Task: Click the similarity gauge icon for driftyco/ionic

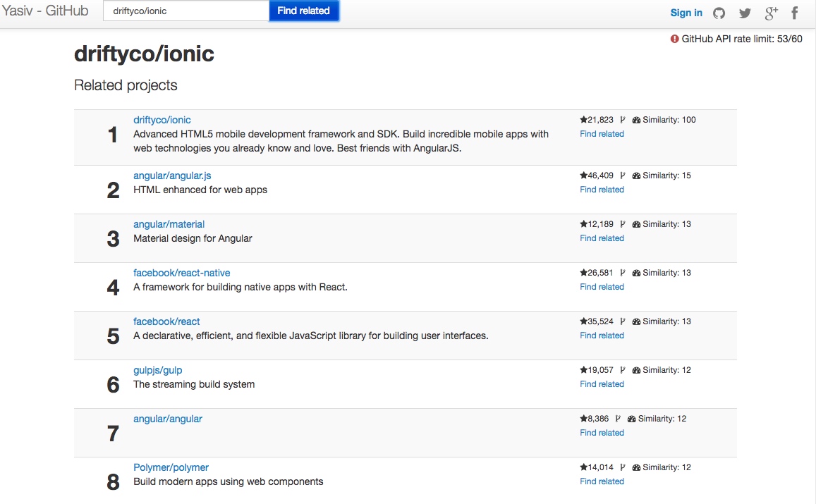Action: [636, 120]
